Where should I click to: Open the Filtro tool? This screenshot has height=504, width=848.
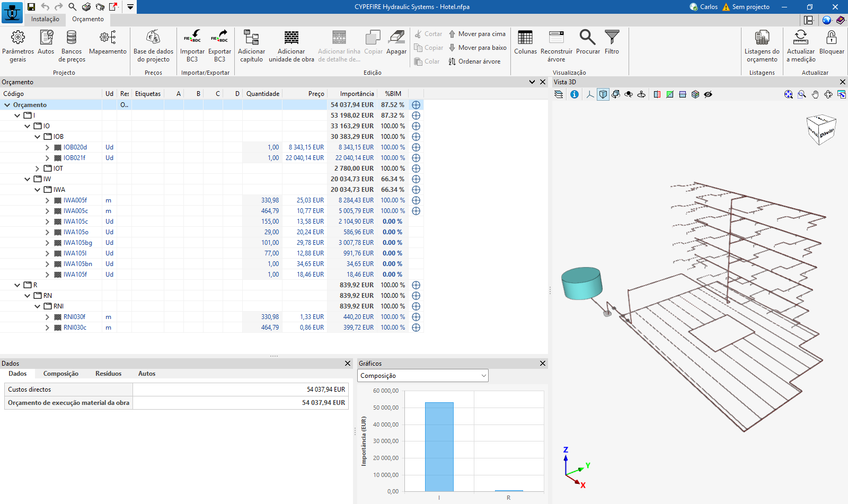[x=612, y=38]
